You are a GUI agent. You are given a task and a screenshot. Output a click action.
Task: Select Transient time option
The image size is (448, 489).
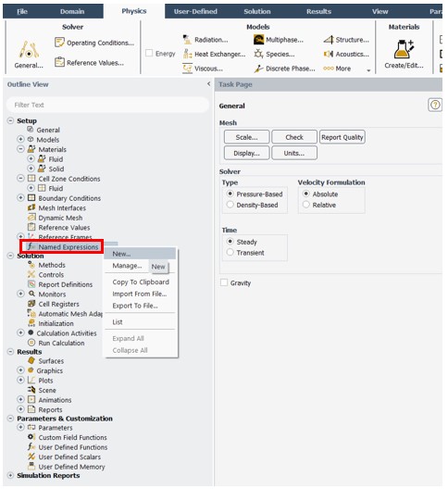tap(230, 252)
